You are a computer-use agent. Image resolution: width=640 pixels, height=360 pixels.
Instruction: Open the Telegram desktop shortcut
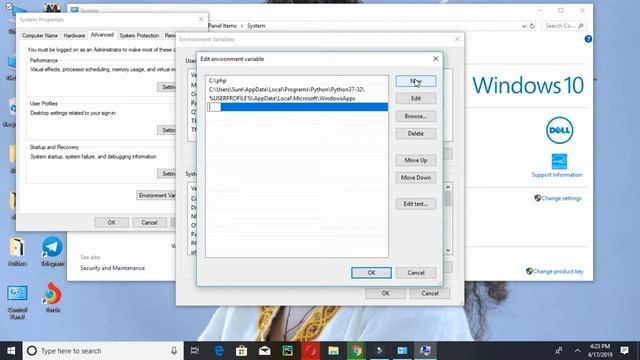pyautogui.click(x=52, y=251)
